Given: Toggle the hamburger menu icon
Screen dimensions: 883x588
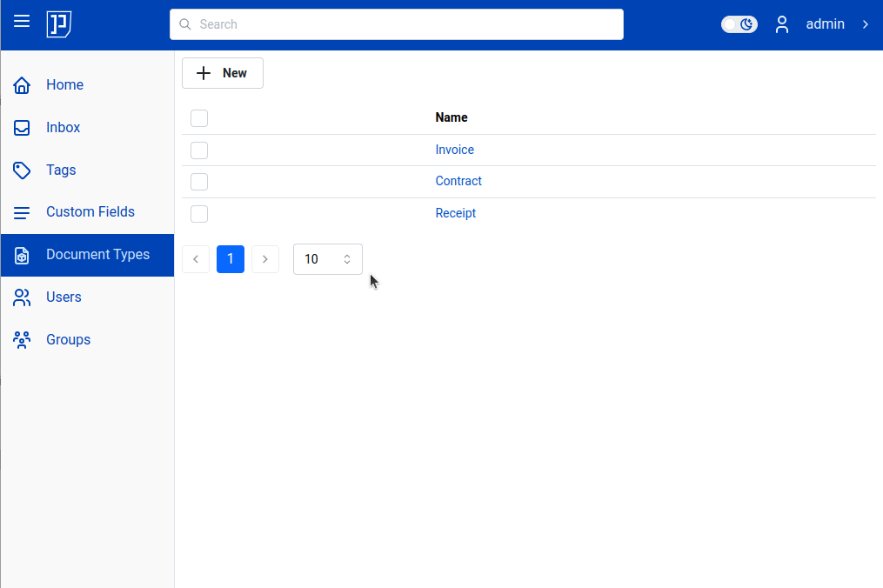Looking at the screenshot, I should pos(22,22).
